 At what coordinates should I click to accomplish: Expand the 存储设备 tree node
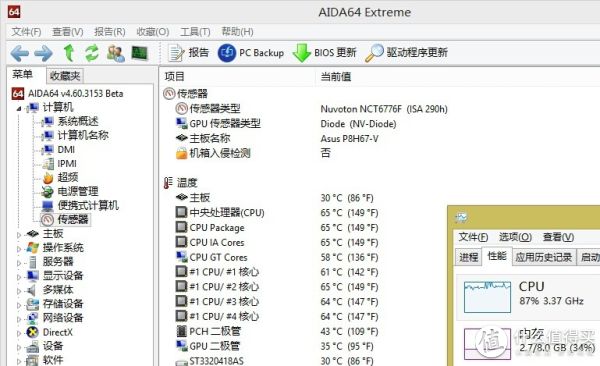pyautogui.click(x=19, y=305)
